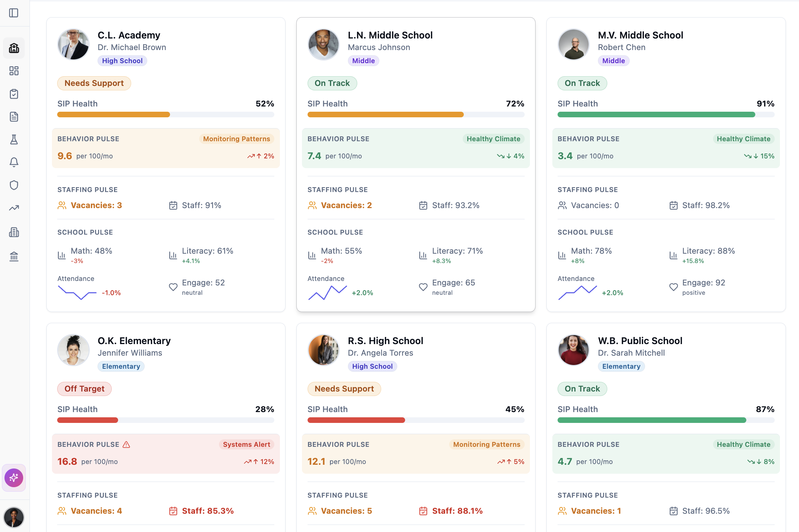799x532 pixels.
Task: Open the document reports icon in the sidebar
Action: click(x=14, y=117)
